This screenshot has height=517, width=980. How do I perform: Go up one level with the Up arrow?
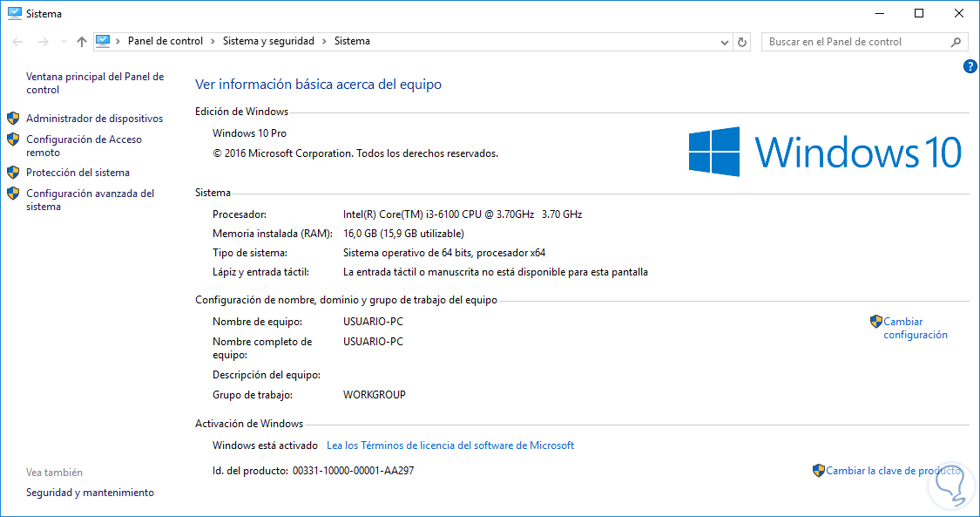tap(82, 42)
